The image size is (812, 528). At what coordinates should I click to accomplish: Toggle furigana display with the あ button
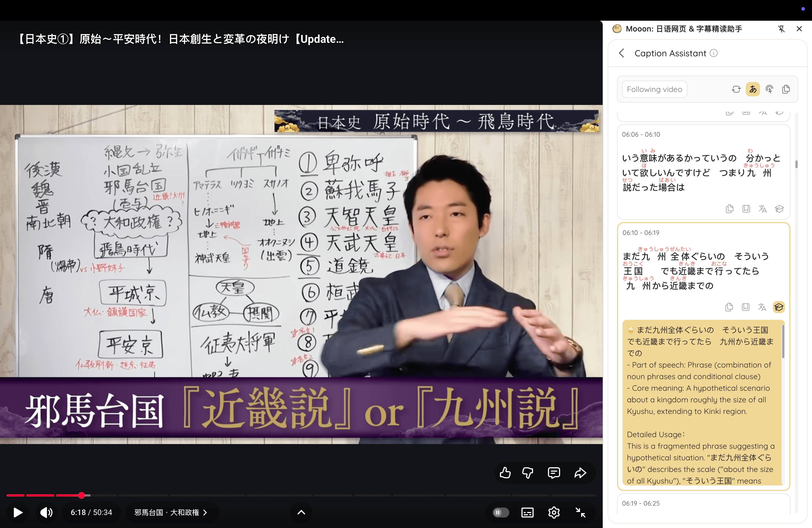tap(753, 89)
